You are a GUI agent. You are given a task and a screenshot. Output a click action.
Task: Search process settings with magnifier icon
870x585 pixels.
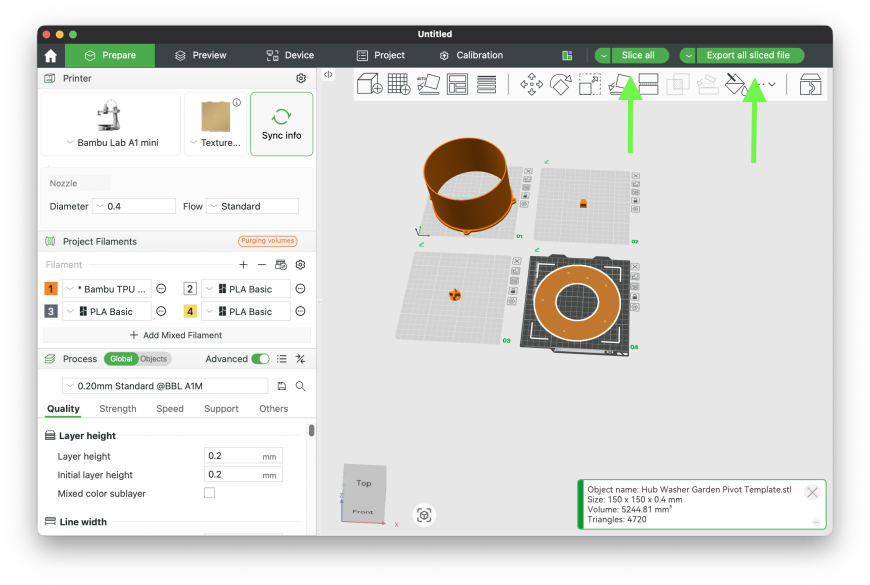(300, 386)
